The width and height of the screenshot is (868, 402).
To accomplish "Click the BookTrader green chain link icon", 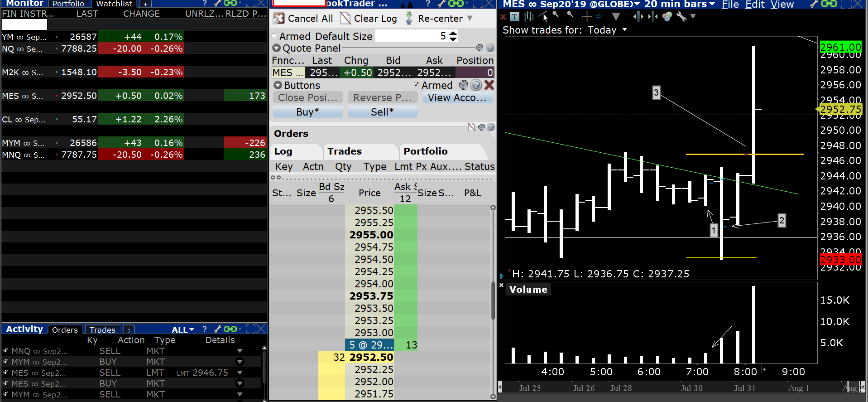I will pos(456,4).
